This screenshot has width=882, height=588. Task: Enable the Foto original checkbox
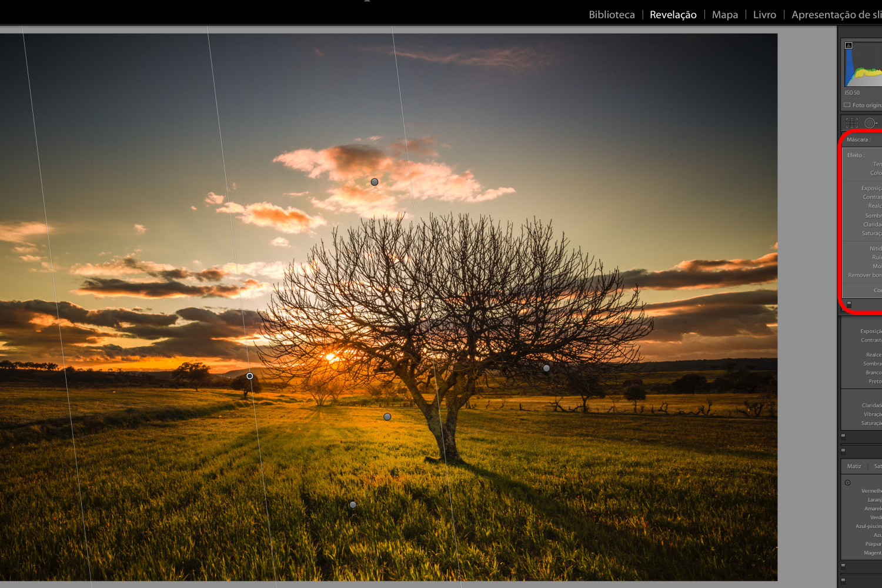(x=847, y=105)
